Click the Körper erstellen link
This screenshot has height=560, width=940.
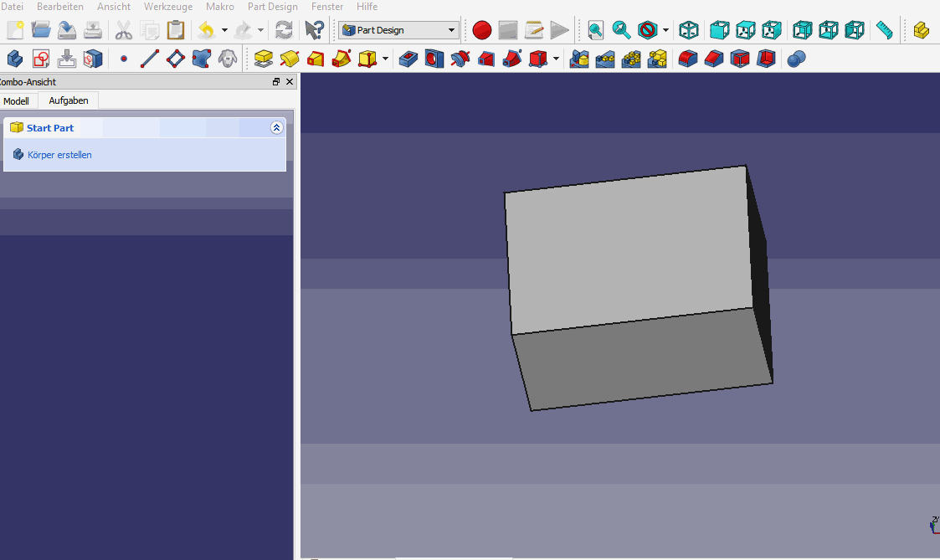(59, 155)
